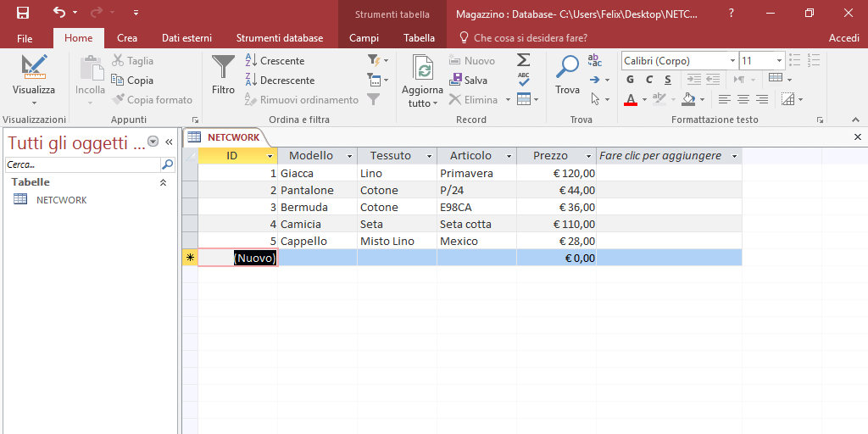Align text left
This screenshot has height=434, width=868.
[x=724, y=100]
